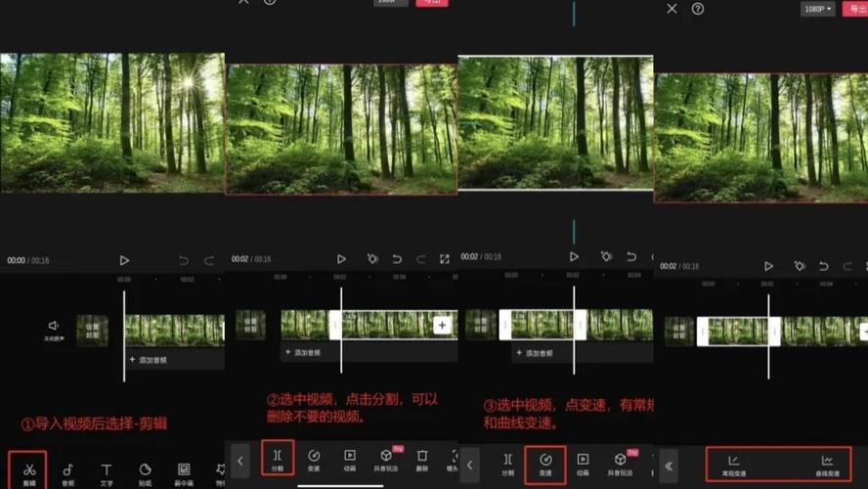Tap the 分割 split tool in second panel

pos(278,459)
